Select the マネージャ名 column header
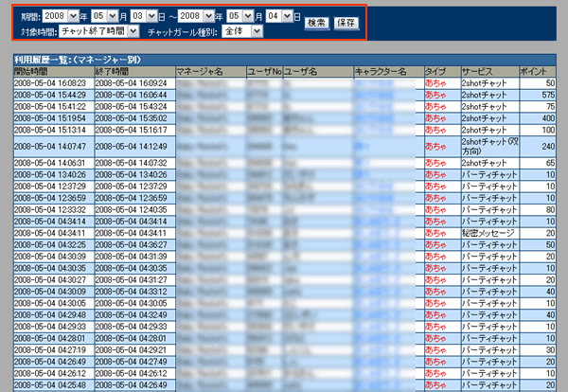 (x=199, y=71)
